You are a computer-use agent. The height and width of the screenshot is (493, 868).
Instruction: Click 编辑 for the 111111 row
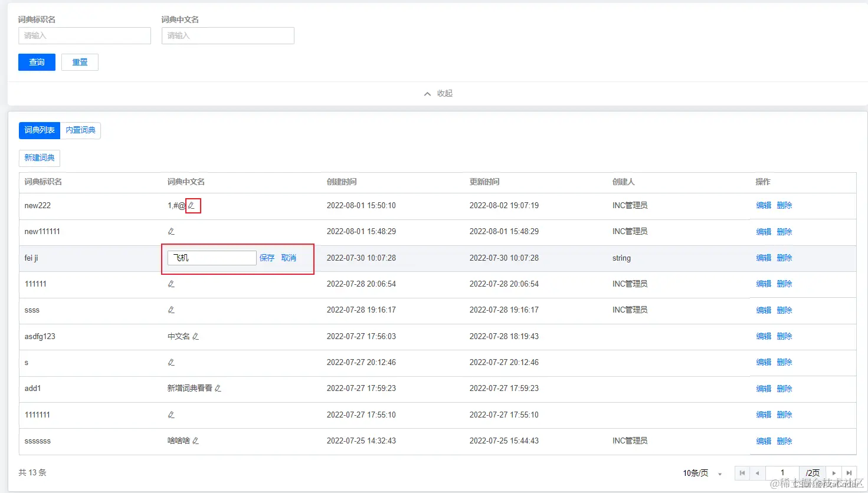point(764,284)
